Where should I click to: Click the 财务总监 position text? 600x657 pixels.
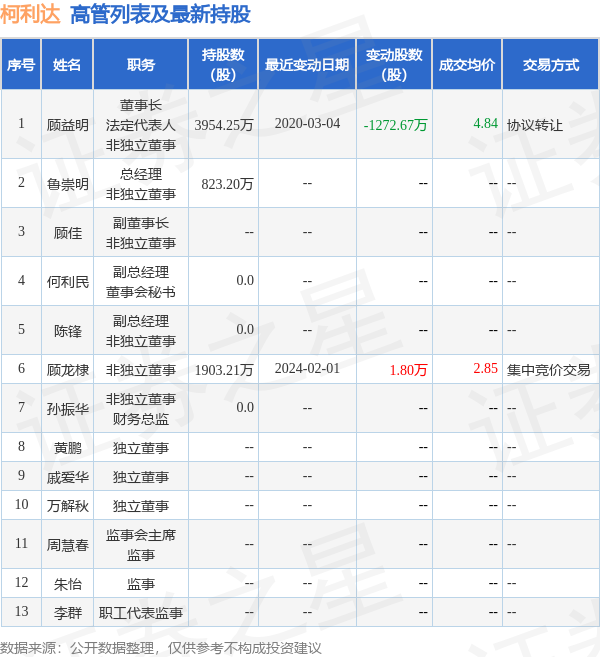pos(140,419)
